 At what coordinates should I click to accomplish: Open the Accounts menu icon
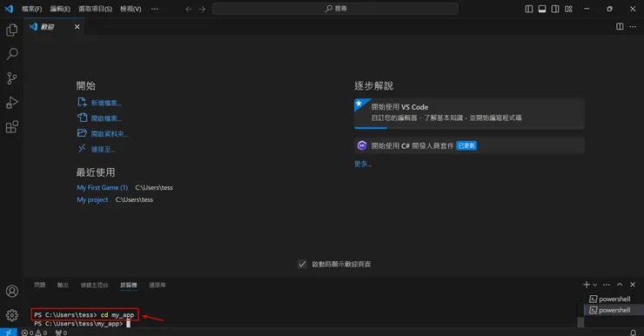click(x=12, y=292)
